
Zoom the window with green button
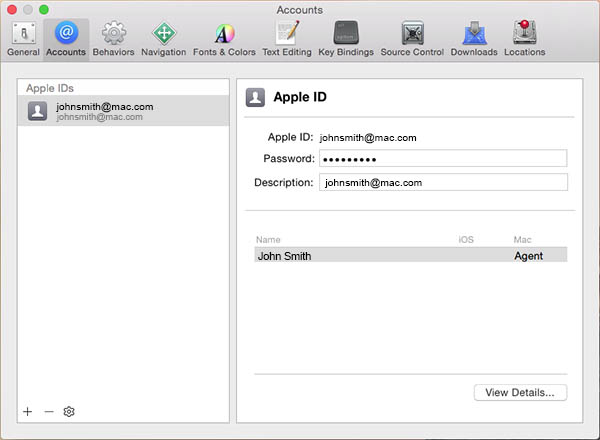click(x=44, y=10)
